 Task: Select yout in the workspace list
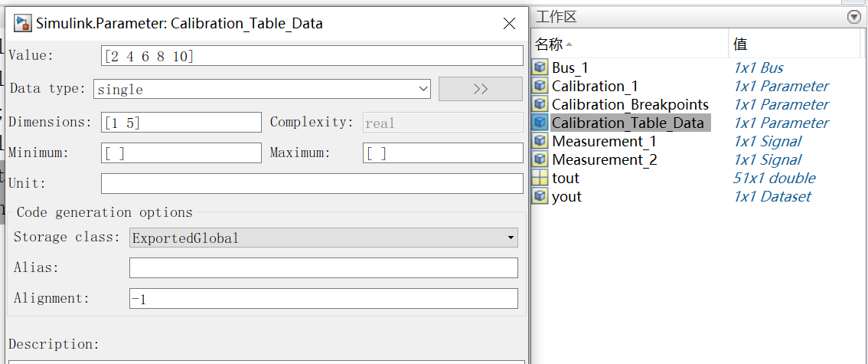566,196
